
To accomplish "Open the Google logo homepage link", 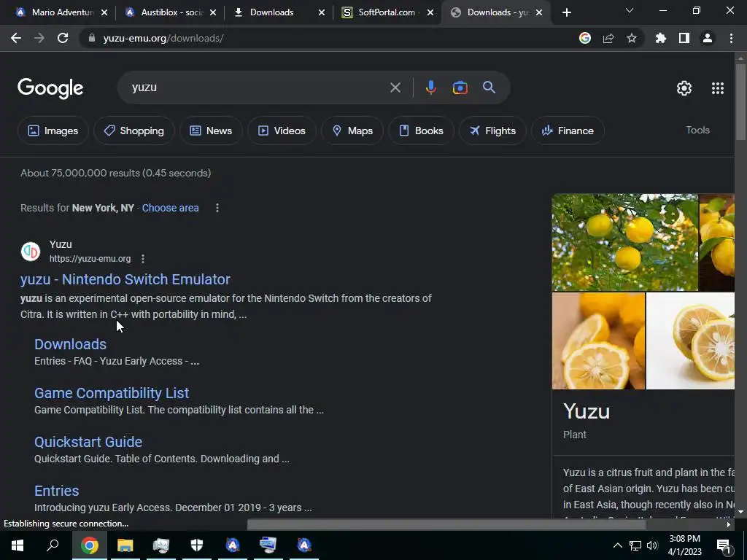I will point(50,88).
